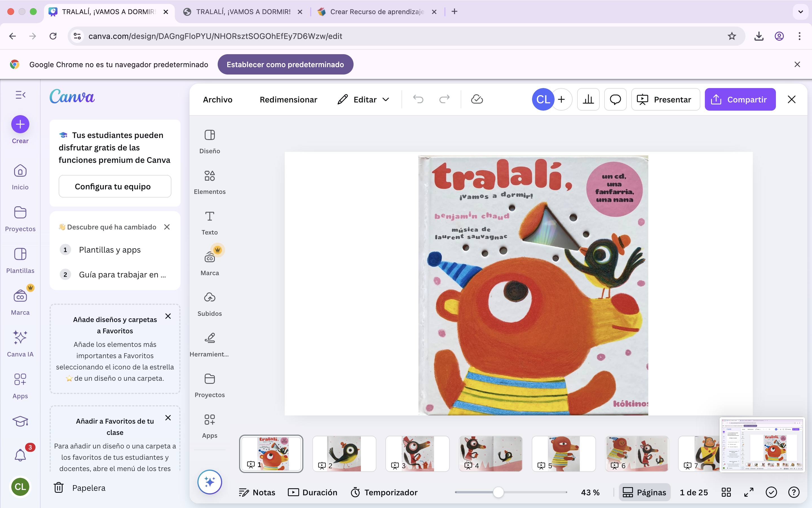The width and height of the screenshot is (812, 508).
Task: Open the graduation cap classroom icon
Action: pyautogui.click(x=20, y=421)
